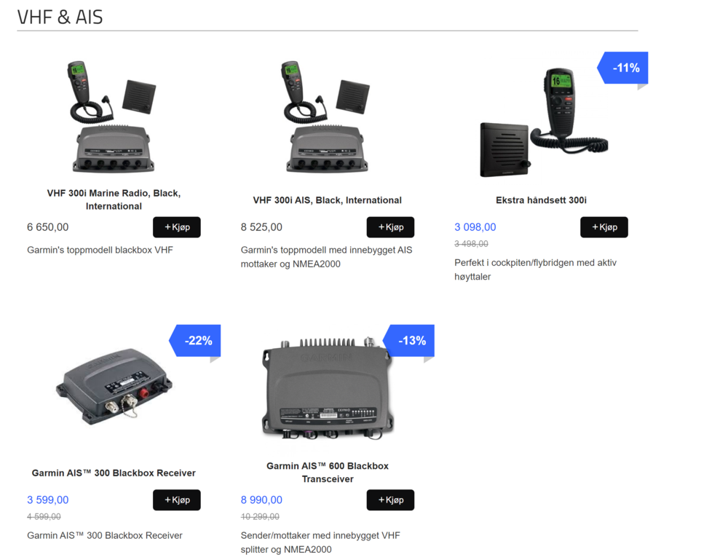Image resolution: width=728 pixels, height=560 pixels.
Task: Click the 8 990,00 sale price
Action: (261, 500)
